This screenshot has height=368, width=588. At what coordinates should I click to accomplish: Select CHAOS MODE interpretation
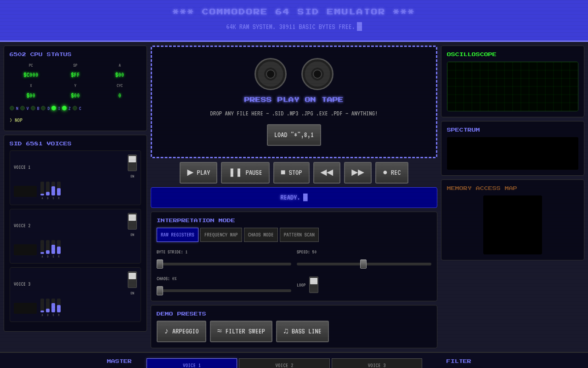(260, 235)
